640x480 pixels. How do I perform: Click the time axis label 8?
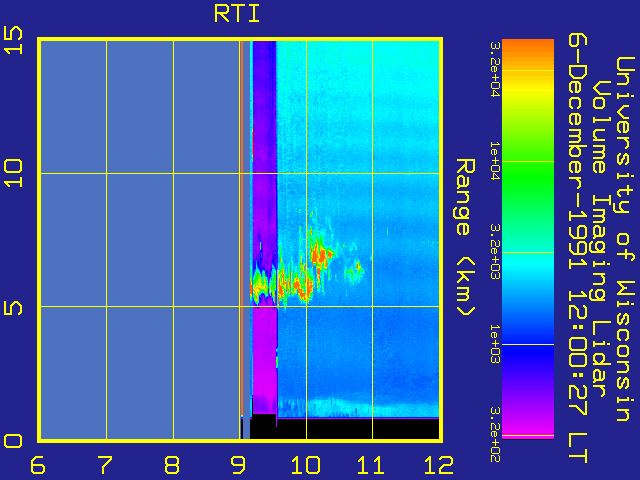click(172, 465)
